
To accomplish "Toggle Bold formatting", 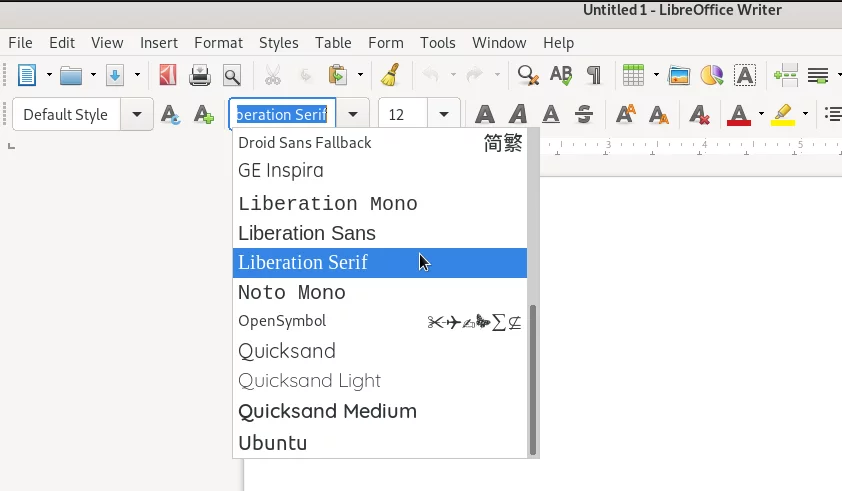I will point(485,114).
